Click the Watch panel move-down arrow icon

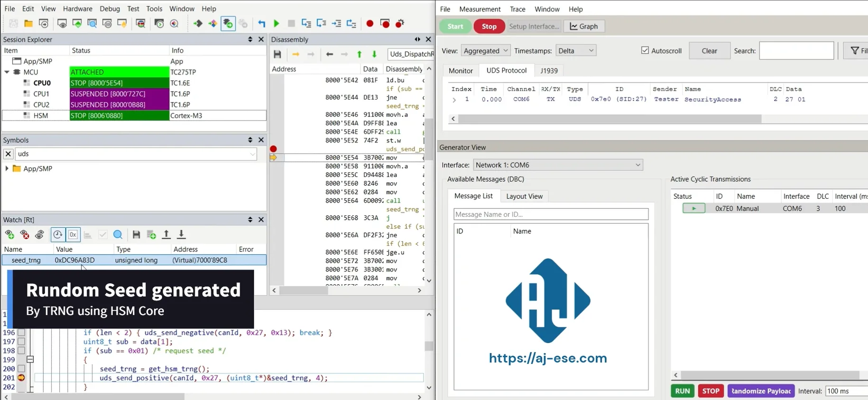[x=181, y=234]
